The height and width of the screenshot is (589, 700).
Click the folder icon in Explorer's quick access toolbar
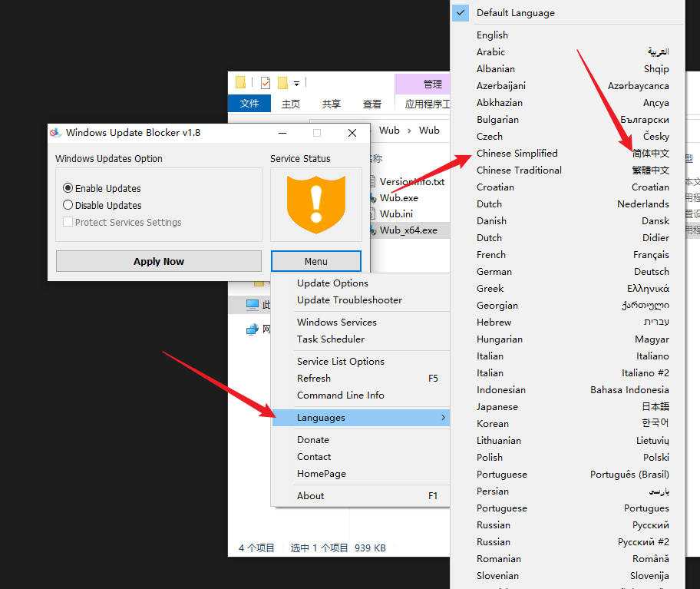pyautogui.click(x=241, y=83)
